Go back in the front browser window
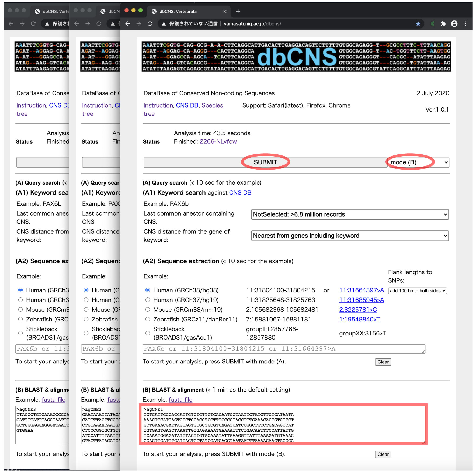The image size is (476, 471). coord(128,24)
